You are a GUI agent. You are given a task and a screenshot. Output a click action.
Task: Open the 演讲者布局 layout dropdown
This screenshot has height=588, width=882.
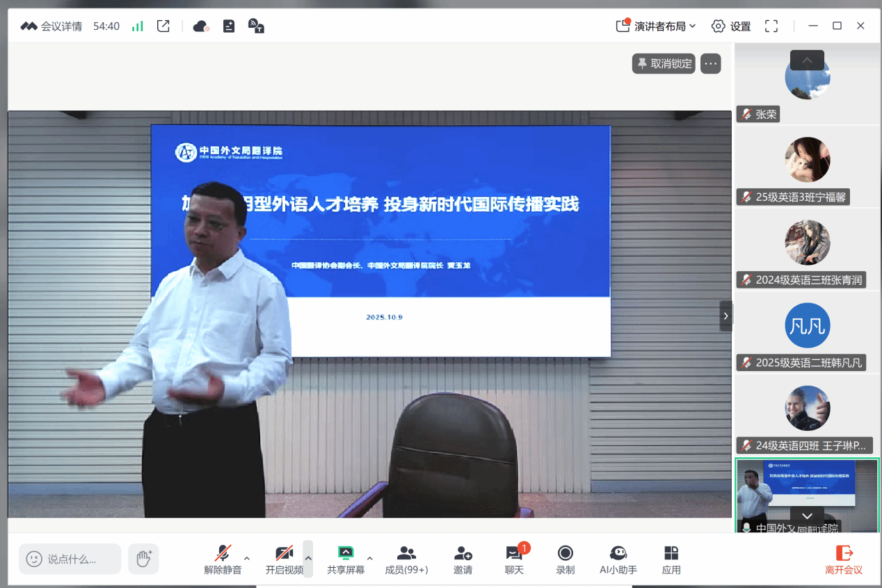pyautogui.click(x=656, y=26)
